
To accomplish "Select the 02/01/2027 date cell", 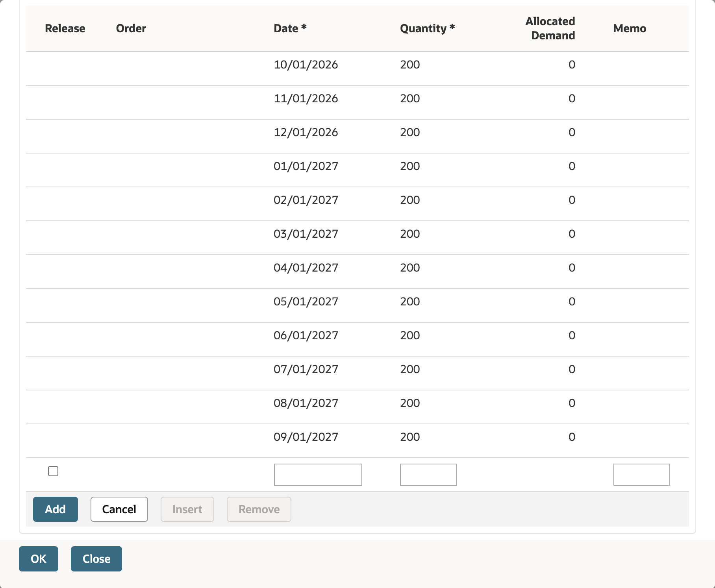I will [306, 200].
